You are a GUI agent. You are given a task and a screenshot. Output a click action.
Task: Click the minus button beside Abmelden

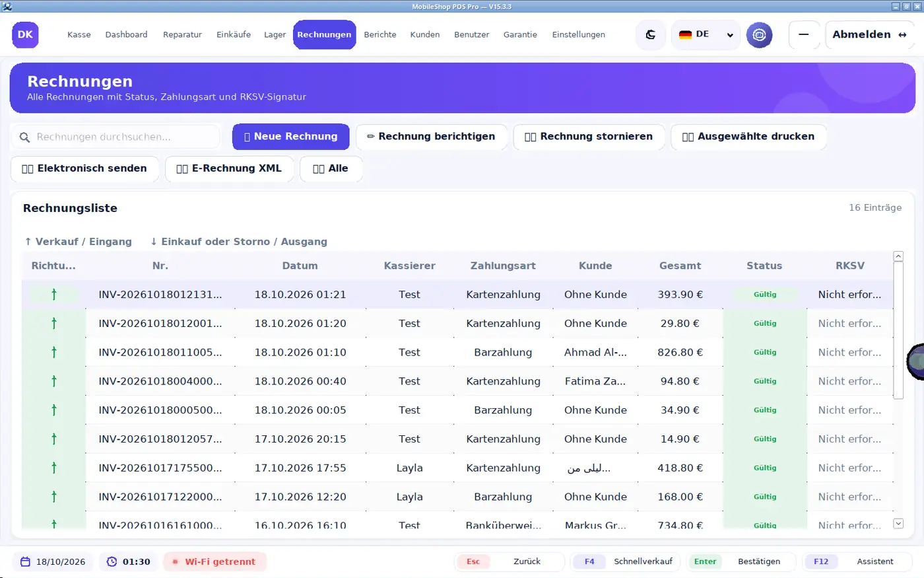click(804, 34)
